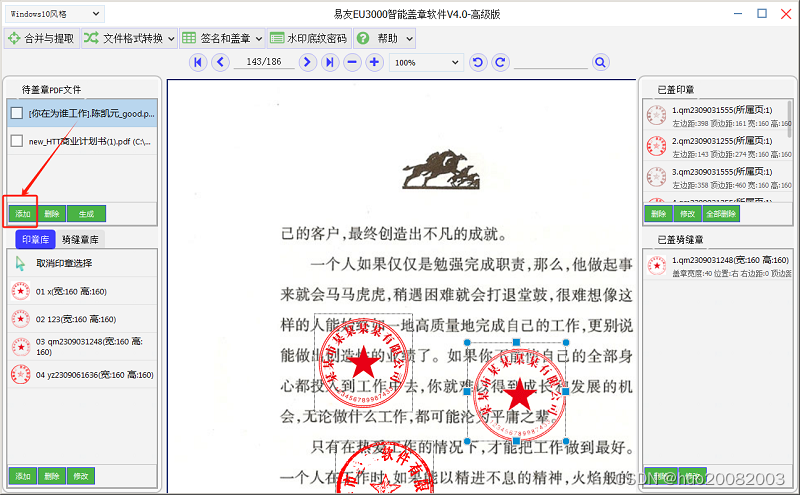The width and height of the screenshot is (800, 495).
Task: Zoom in with the plus icon
Action: 374,62
